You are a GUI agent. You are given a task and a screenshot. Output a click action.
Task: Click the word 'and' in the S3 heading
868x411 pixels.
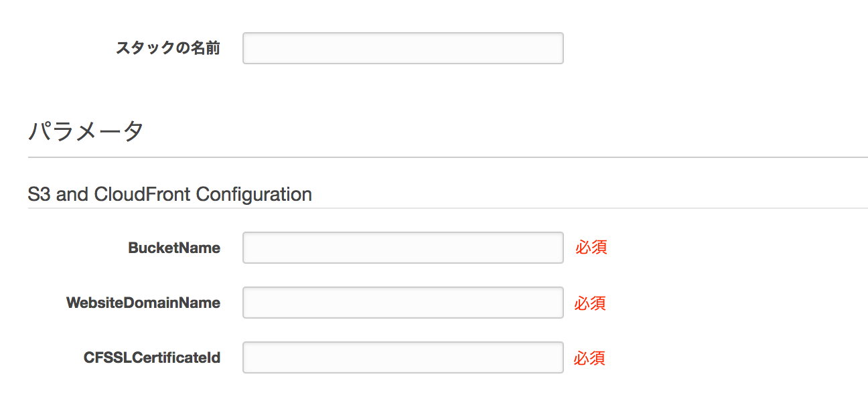[x=72, y=194]
